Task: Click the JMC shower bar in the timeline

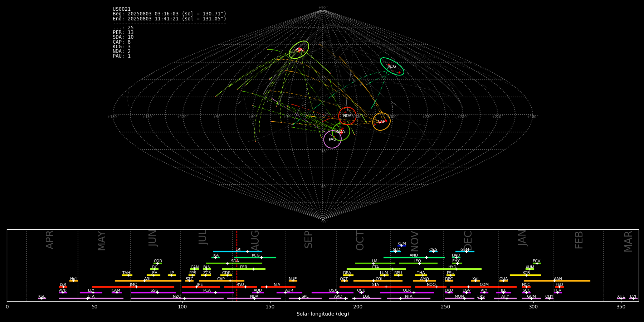Action: click(133, 287)
